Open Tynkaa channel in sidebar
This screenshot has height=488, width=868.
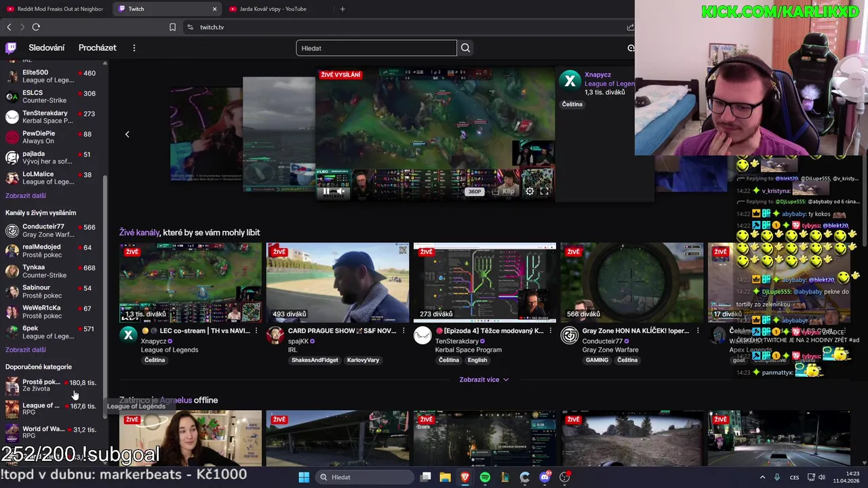point(51,271)
